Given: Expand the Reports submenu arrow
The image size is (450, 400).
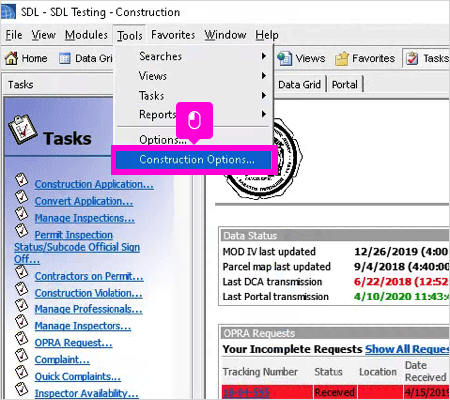Looking at the screenshot, I should tap(264, 114).
